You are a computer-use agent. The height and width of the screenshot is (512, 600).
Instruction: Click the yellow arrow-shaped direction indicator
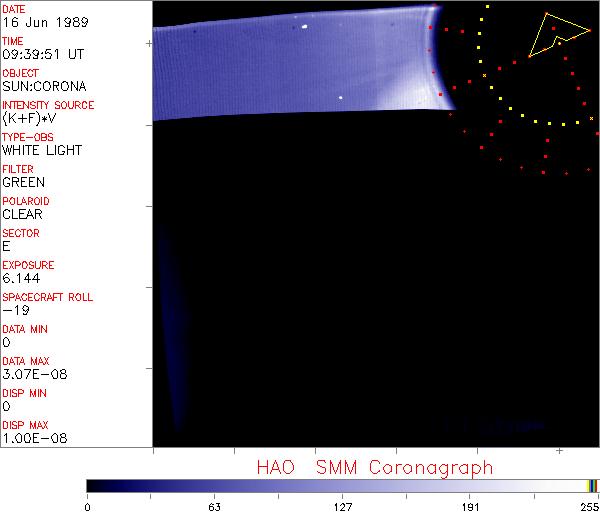(559, 35)
